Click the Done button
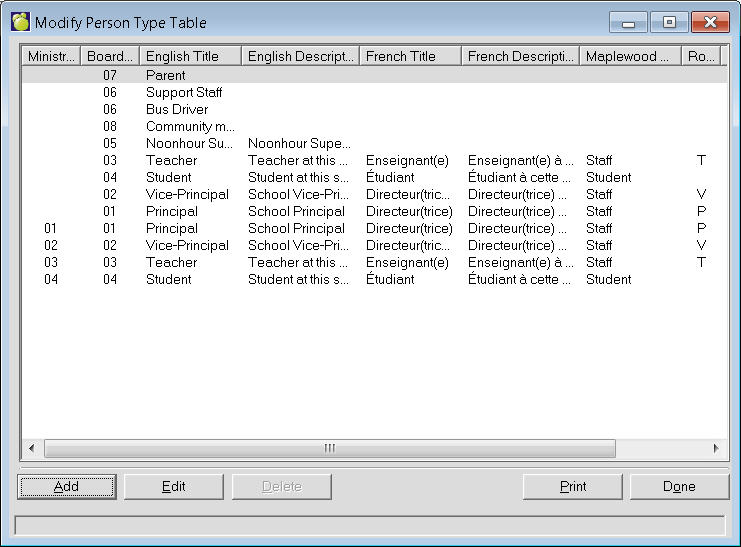The image size is (741, 547). [678, 487]
